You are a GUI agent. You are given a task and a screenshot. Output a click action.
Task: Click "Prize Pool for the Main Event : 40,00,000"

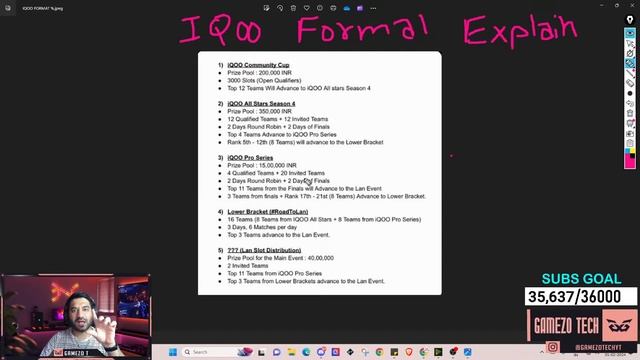pos(280,258)
